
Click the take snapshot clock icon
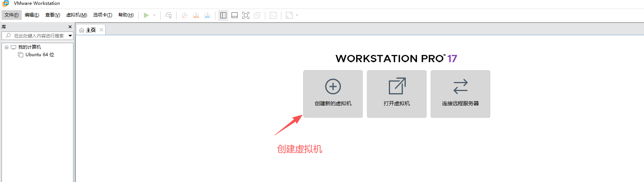click(184, 15)
